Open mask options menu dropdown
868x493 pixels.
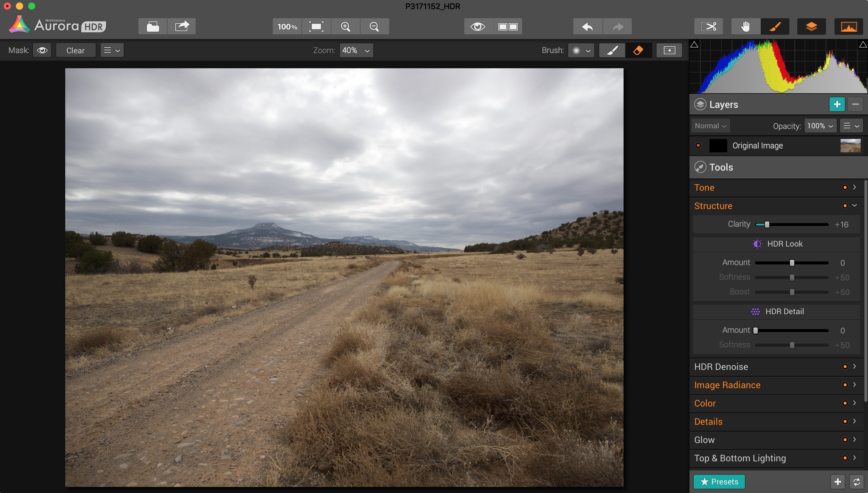tap(112, 50)
